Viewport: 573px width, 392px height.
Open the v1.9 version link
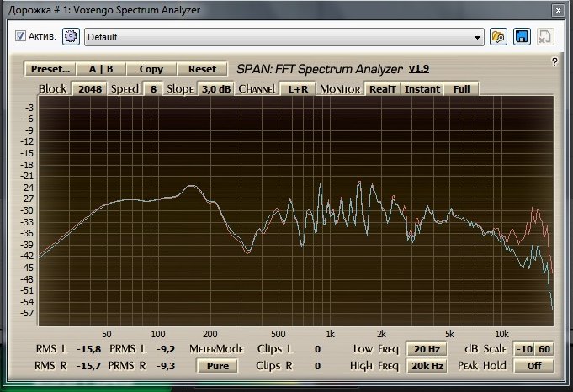point(419,68)
